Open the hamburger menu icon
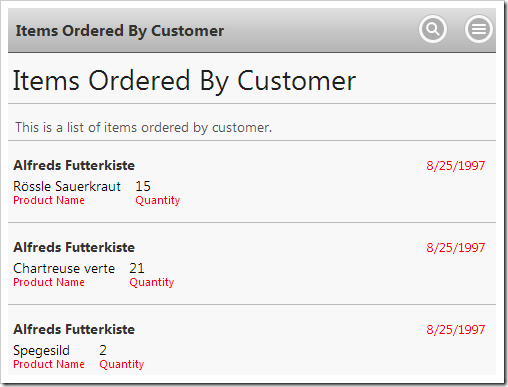 tap(479, 29)
